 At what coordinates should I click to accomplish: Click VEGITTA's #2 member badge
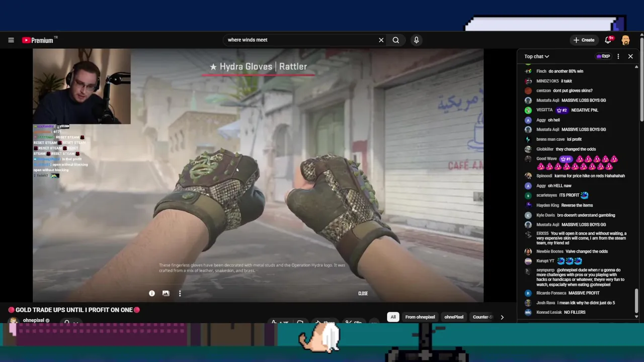(562, 110)
